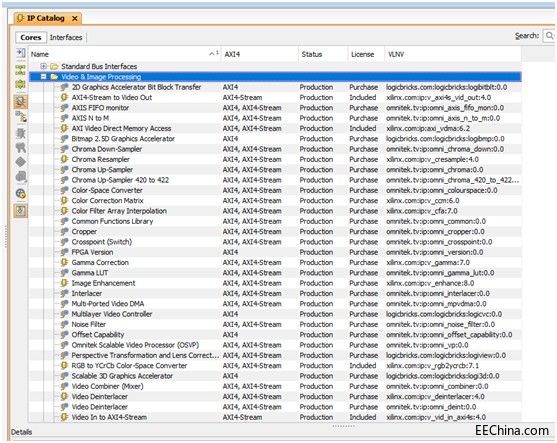Image resolution: width=557 pixels, height=443 pixels.
Task: Select Perspective Transformation and Lens Correct... row
Action: point(275,355)
